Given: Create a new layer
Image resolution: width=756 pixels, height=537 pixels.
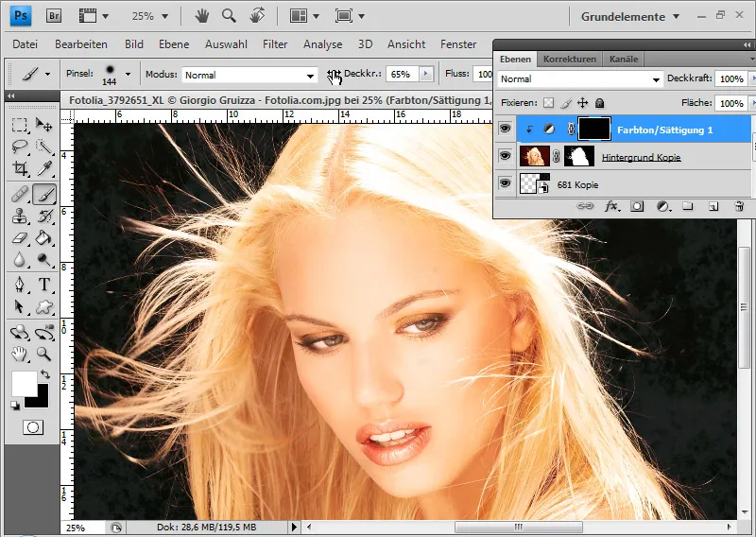Looking at the screenshot, I should click(x=713, y=206).
